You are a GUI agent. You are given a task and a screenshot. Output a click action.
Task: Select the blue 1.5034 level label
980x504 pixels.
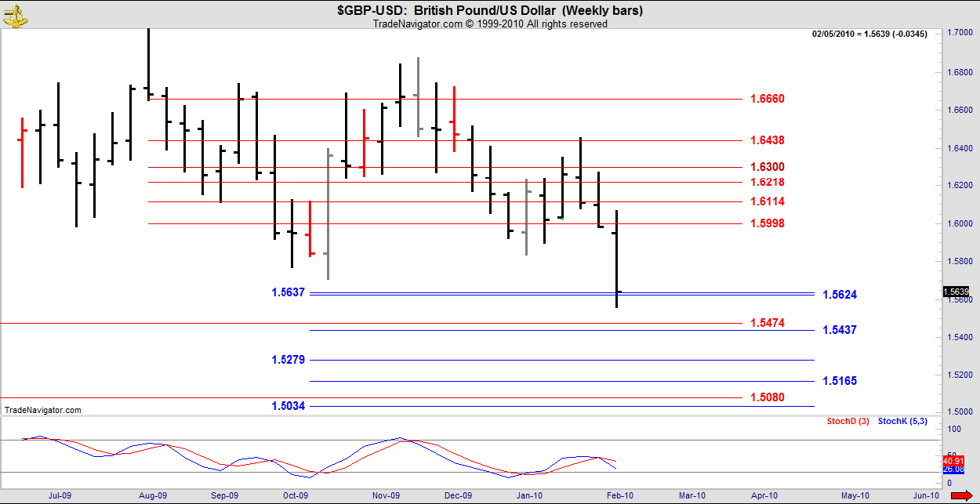[x=288, y=406]
